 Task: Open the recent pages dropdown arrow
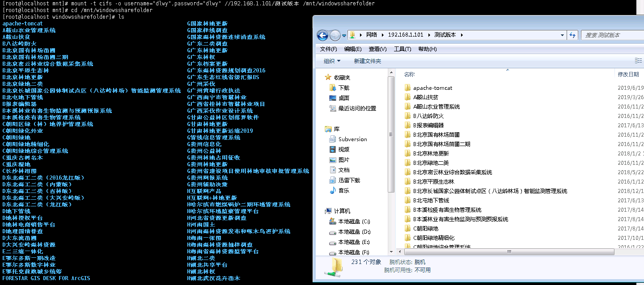coord(344,35)
